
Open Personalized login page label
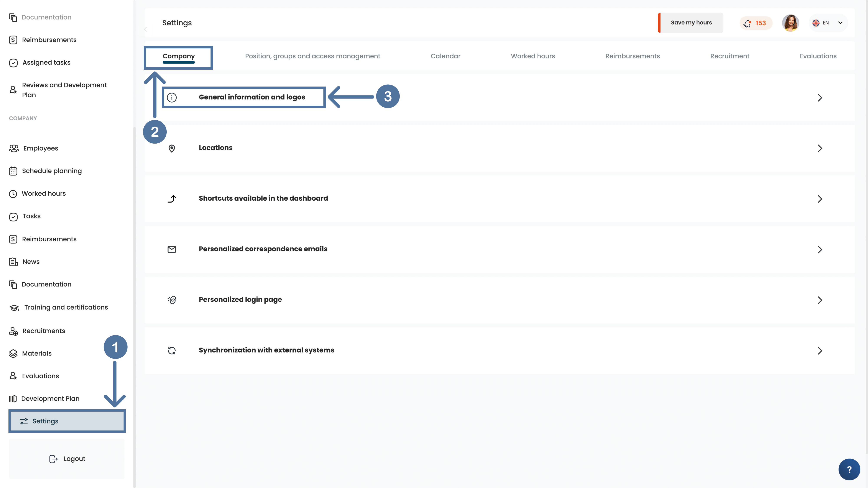pyautogui.click(x=240, y=300)
